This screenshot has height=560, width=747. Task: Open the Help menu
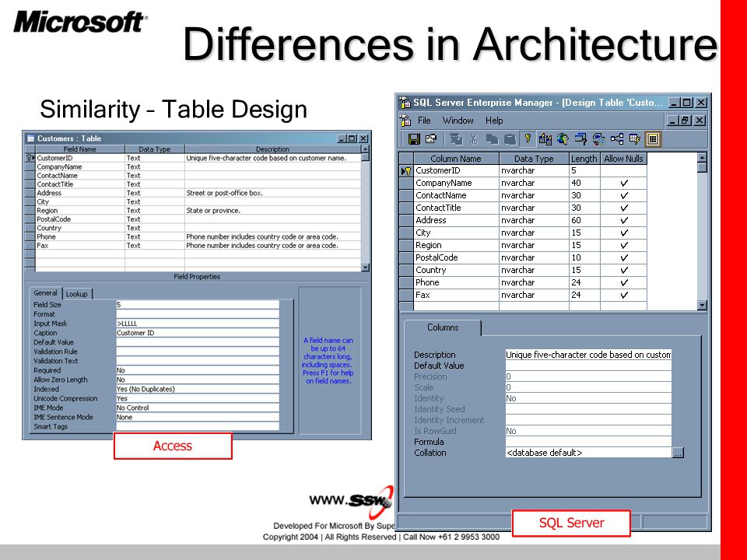point(494,121)
